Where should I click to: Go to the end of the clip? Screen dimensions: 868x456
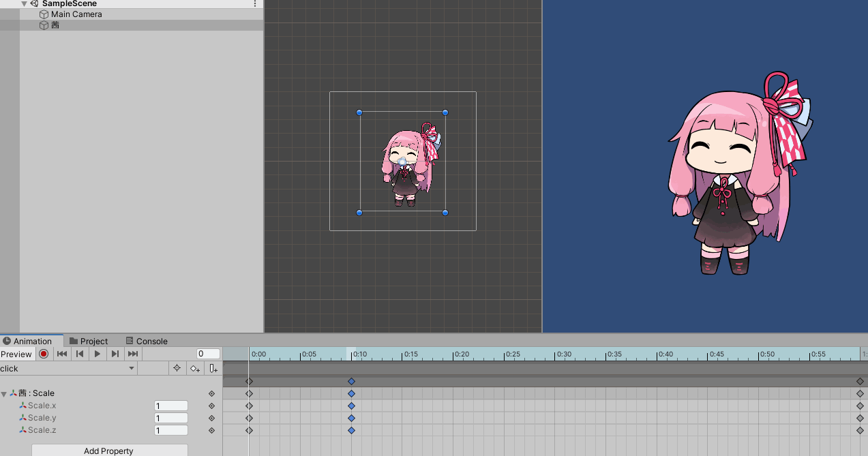(x=133, y=354)
